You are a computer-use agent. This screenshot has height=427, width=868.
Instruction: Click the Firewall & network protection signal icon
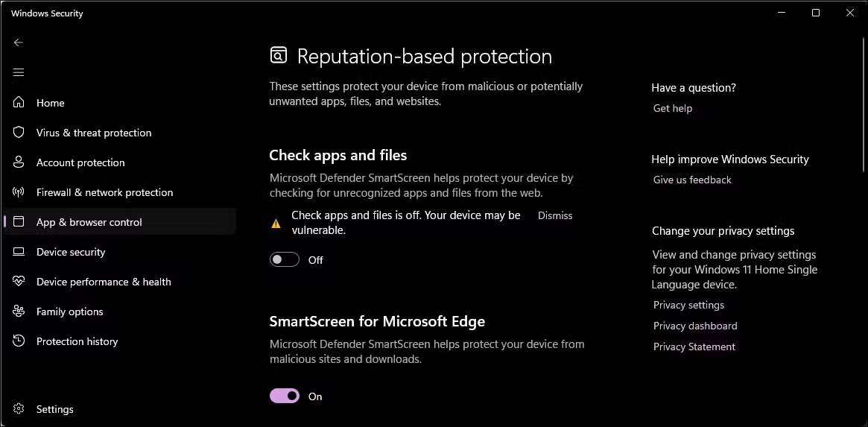[x=19, y=192]
